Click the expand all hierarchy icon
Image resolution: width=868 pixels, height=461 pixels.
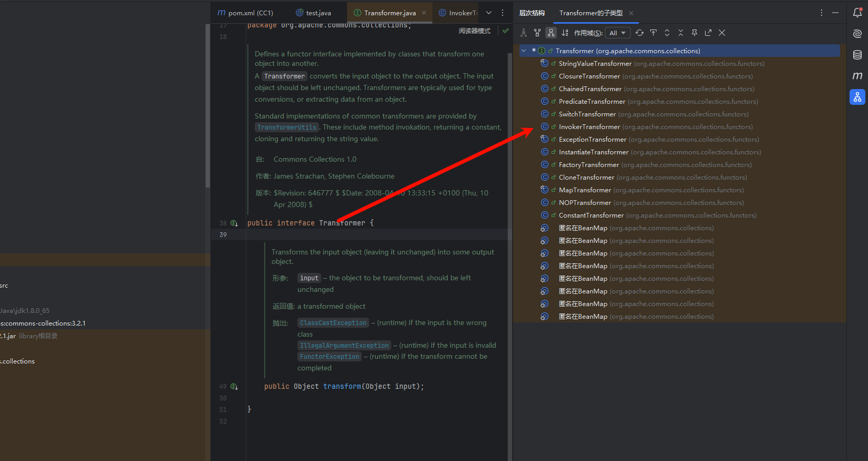[667, 33]
